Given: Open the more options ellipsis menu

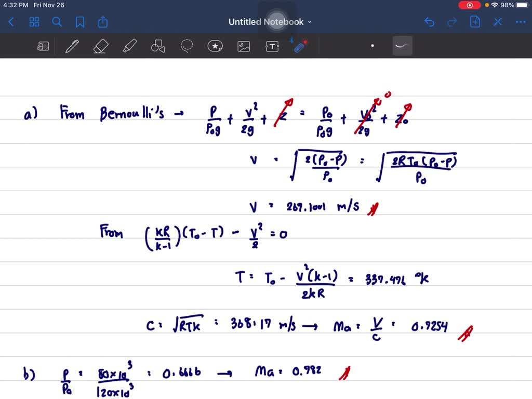Looking at the screenshot, I should 521,22.
